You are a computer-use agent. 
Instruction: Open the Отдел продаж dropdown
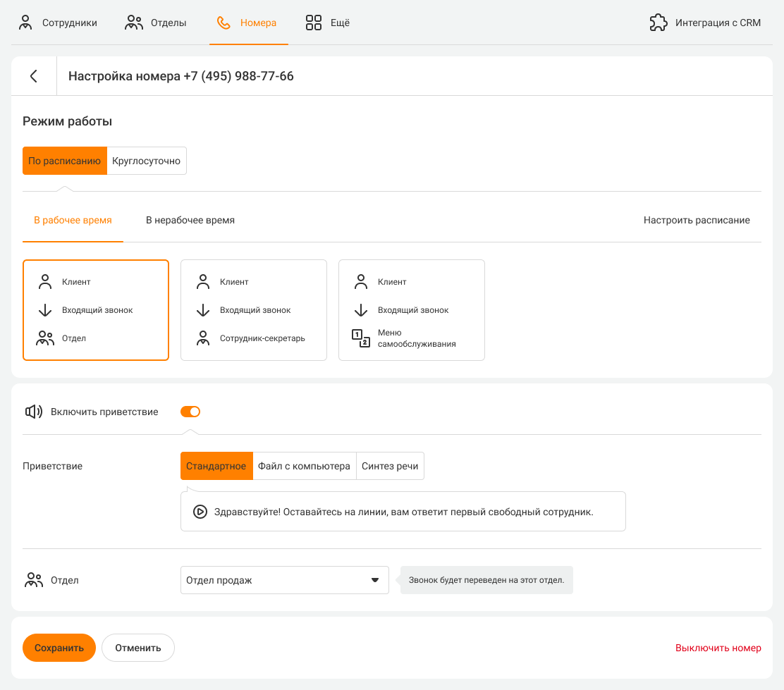(284, 580)
